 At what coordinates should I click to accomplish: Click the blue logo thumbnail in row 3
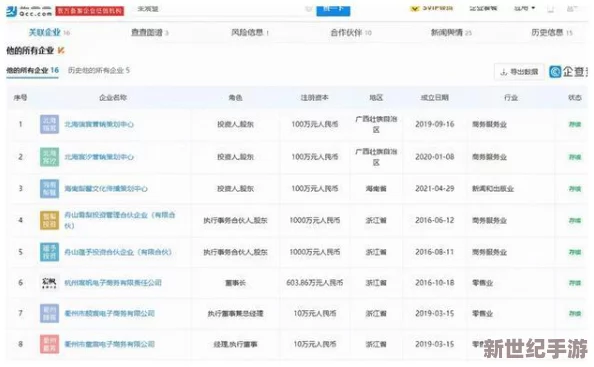pyautogui.click(x=50, y=189)
